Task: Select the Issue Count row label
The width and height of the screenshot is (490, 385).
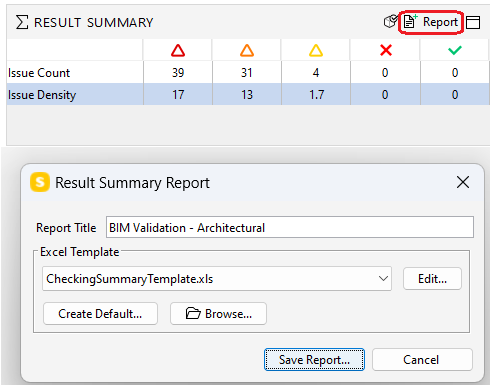Action: [39, 73]
